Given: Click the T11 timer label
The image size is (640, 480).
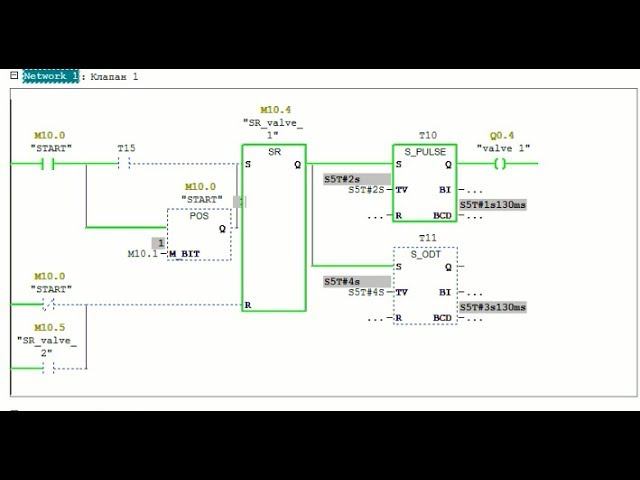Looking at the screenshot, I should click(428, 238).
